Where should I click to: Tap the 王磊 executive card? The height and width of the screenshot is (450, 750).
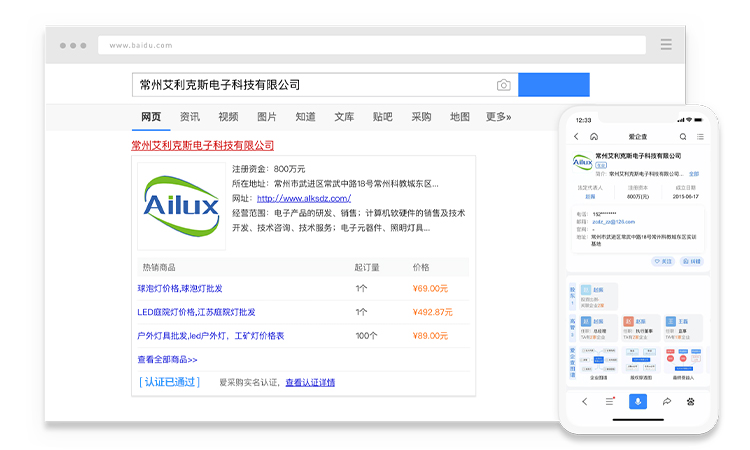tap(683, 328)
